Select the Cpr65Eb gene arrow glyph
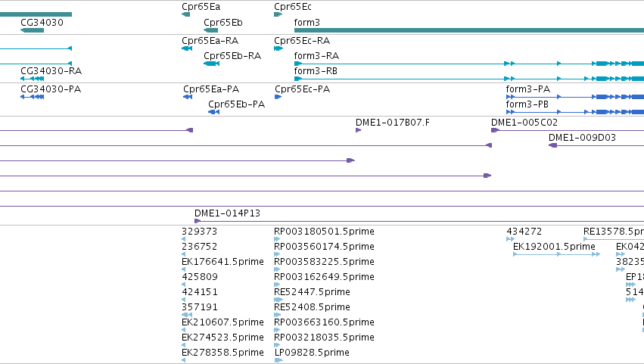 tap(210, 30)
